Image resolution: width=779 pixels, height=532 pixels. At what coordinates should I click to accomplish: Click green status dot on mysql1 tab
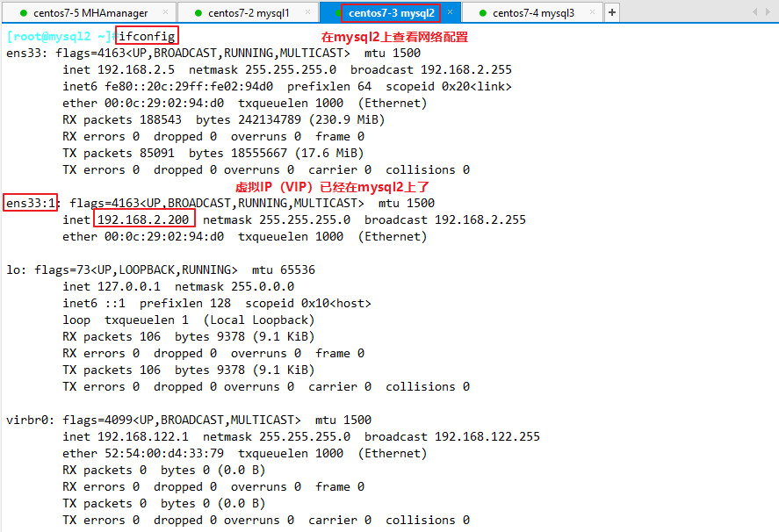[x=198, y=13]
